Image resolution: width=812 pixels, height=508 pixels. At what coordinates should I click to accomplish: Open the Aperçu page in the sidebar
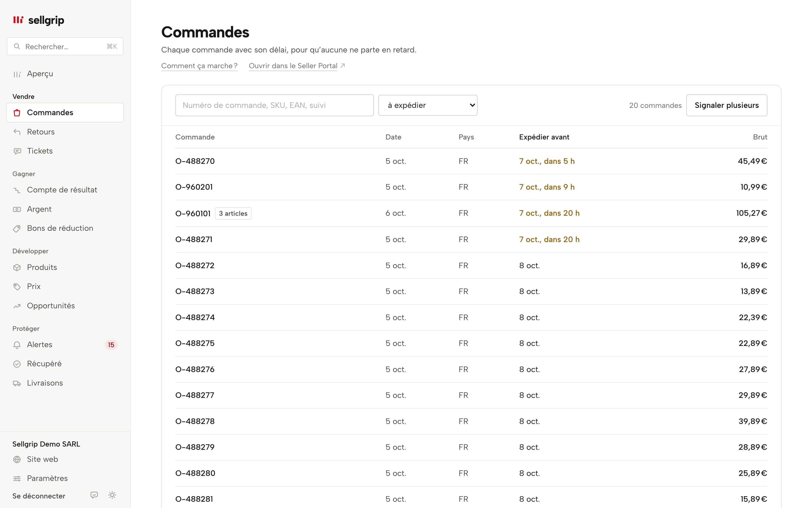(x=65, y=74)
